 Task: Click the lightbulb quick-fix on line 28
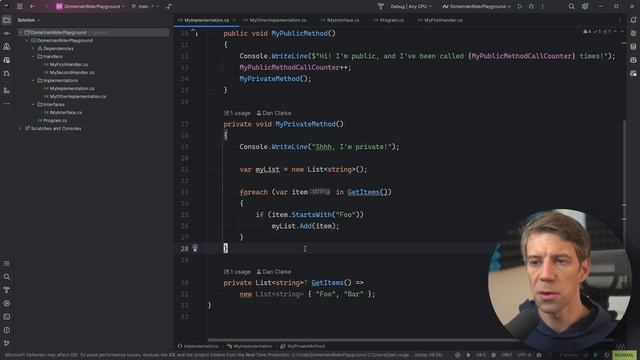195,248
